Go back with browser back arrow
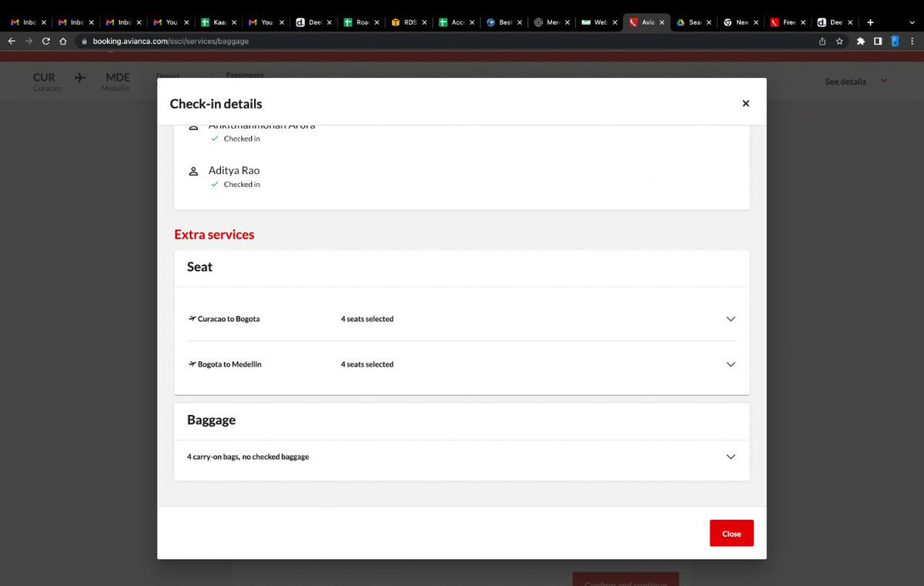 (12, 41)
